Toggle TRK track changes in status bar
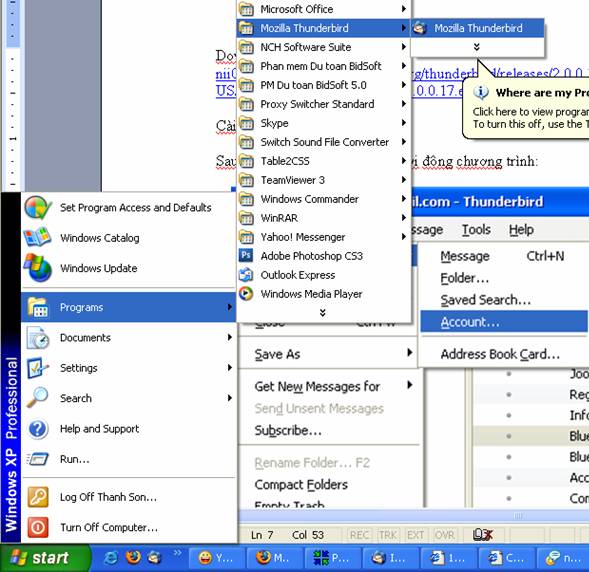This screenshot has height=572, width=589. (388, 535)
